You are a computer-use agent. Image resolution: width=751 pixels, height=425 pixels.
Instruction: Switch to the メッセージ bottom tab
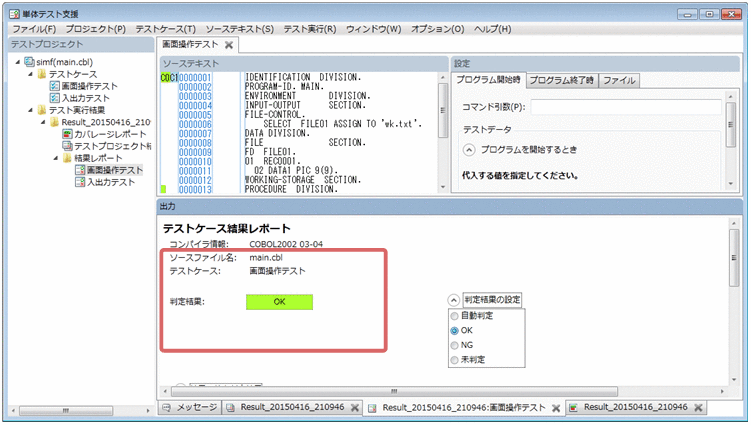coord(190,408)
